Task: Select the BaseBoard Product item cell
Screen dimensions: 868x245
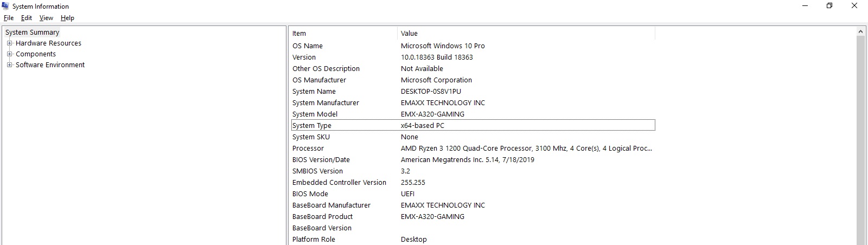Action: pyautogui.click(x=322, y=217)
